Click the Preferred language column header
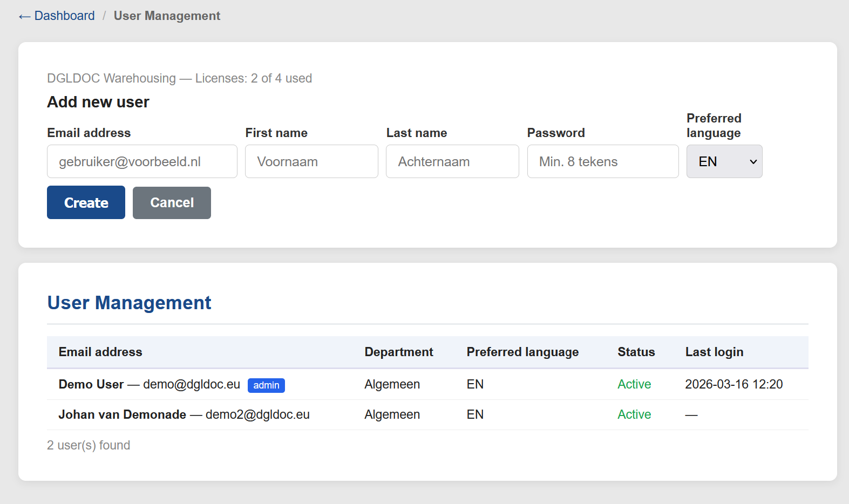Screen dimensions: 849x504 [522, 352]
